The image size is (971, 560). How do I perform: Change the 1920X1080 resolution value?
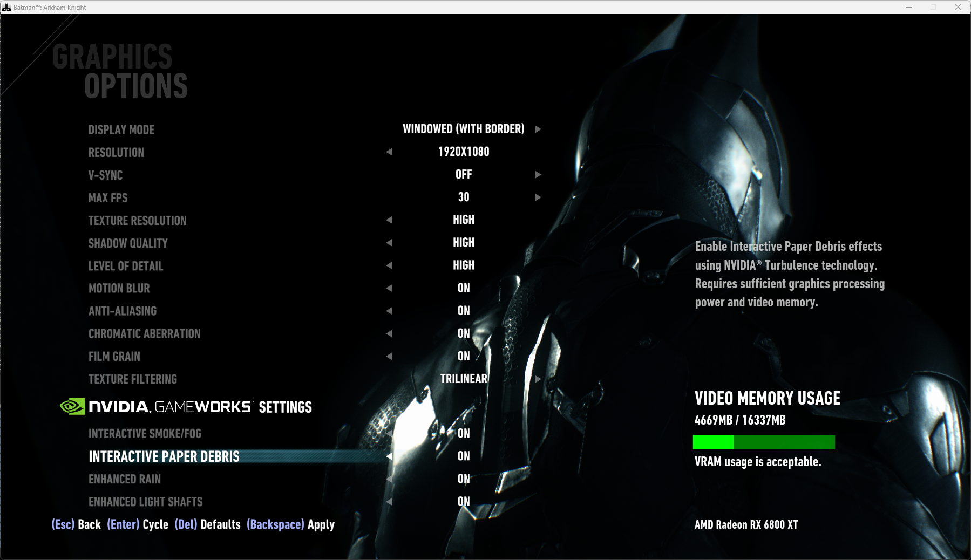point(464,152)
